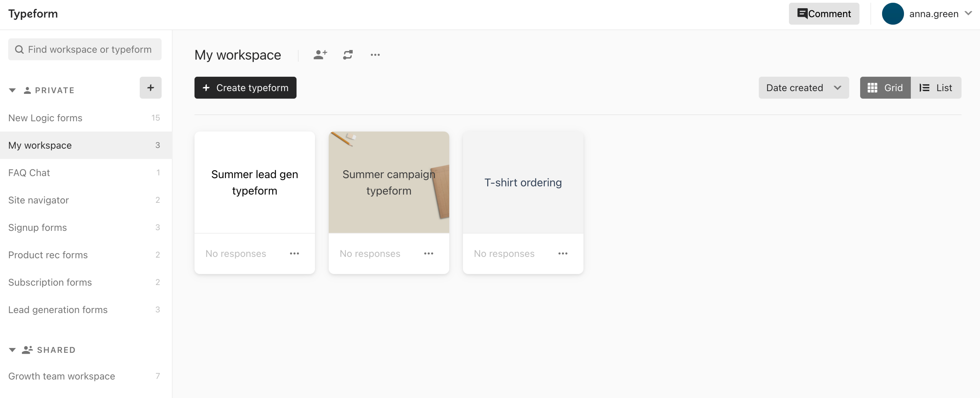Screen dimensions: 980x398
Task: Click the invite members icon beside My workspace
Action: click(x=320, y=55)
